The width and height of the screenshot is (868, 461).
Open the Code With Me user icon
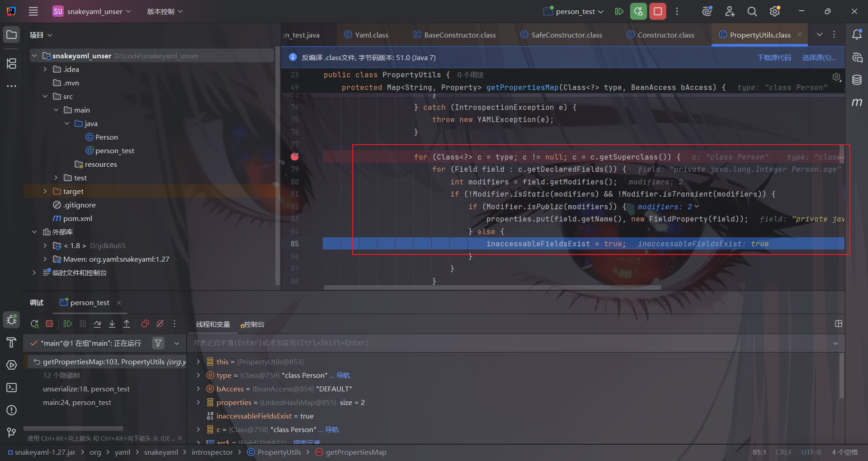pos(730,11)
